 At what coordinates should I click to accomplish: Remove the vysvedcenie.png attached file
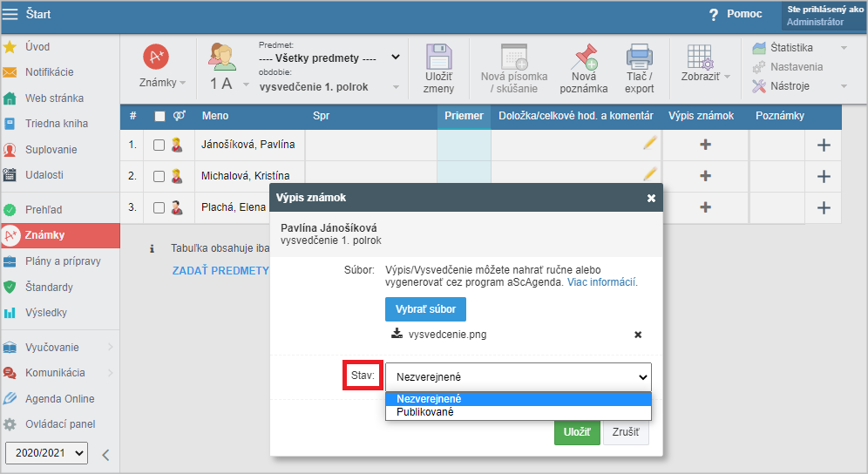638,335
